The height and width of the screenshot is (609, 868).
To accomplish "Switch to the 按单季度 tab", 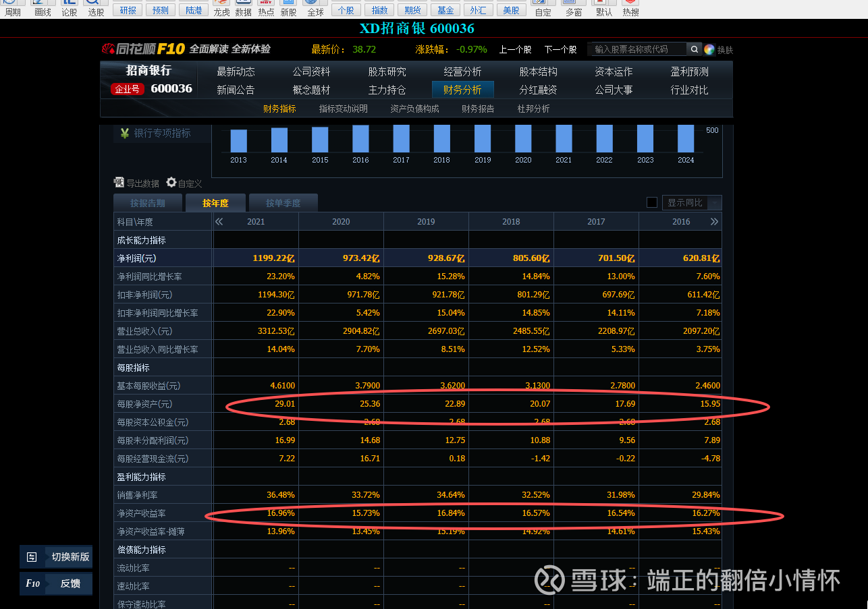I will (x=283, y=203).
